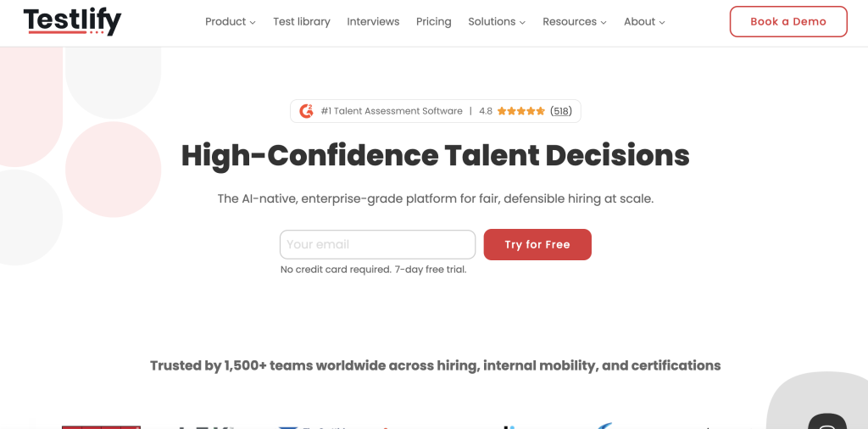The height and width of the screenshot is (429, 868).
Task: Click the chevron next to Resources
Action: click(604, 23)
